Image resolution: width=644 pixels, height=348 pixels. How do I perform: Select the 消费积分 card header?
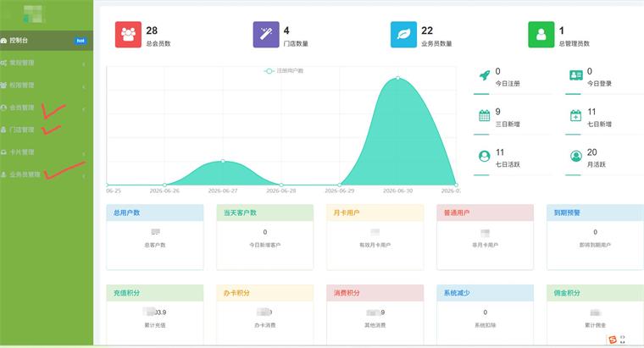pos(375,293)
